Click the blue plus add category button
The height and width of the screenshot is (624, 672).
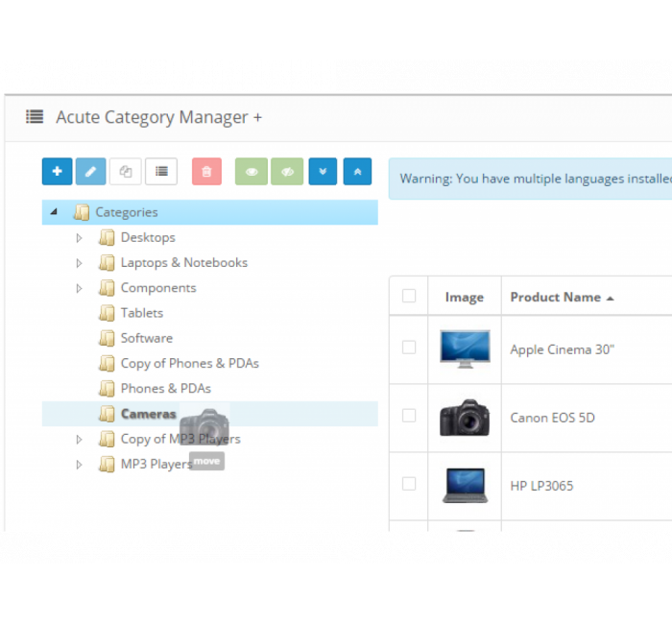click(57, 172)
